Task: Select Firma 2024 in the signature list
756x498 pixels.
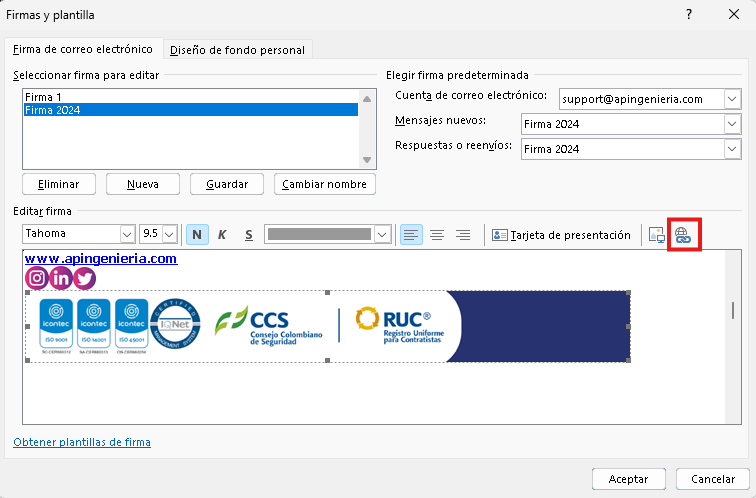Action: coord(191,110)
